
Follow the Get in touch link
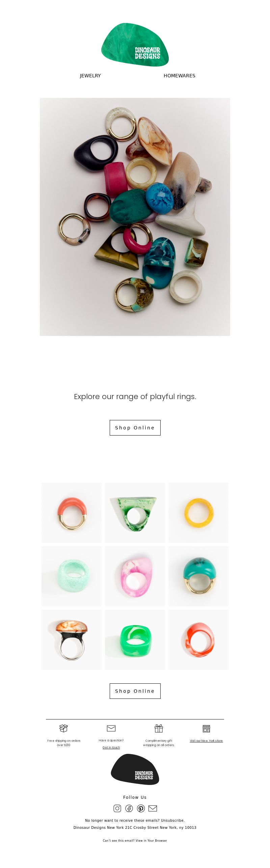(x=111, y=747)
